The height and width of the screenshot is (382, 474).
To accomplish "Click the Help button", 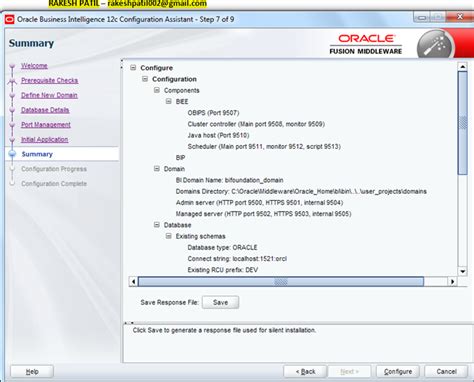I will [x=32, y=371].
